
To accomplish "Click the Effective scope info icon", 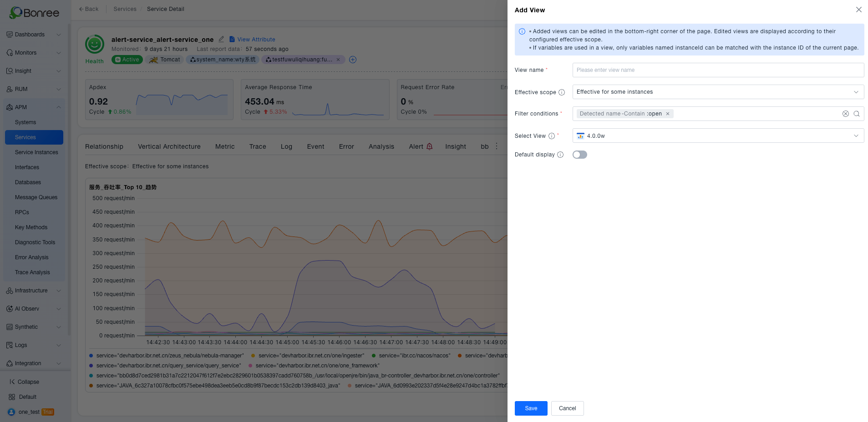I will (x=562, y=92).
